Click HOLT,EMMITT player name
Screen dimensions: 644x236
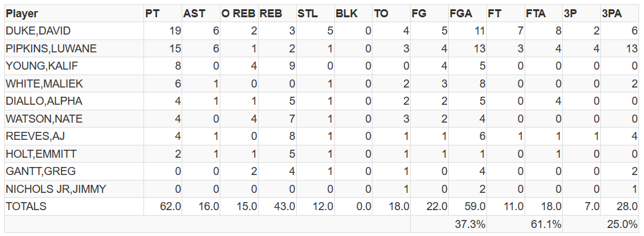click(41, 154)
